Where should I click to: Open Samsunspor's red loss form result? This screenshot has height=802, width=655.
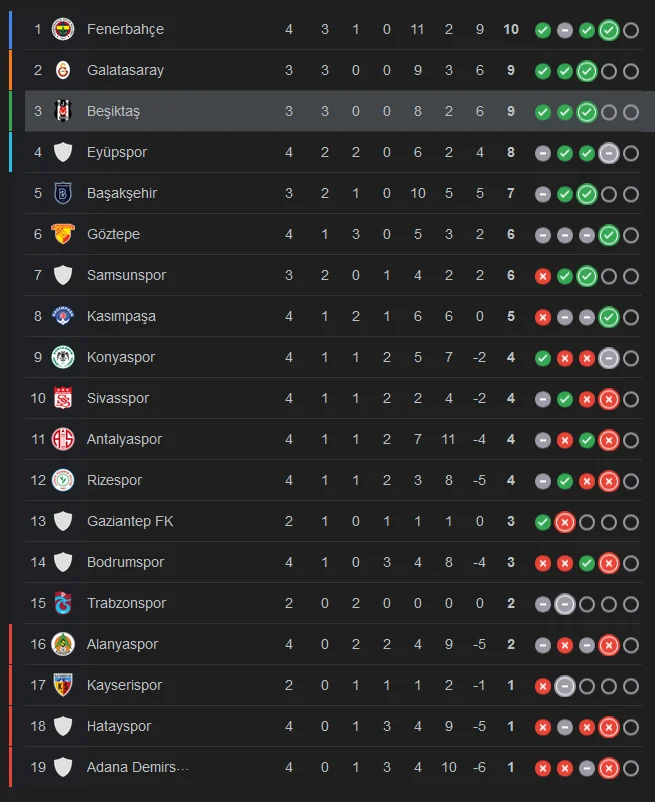543,275
